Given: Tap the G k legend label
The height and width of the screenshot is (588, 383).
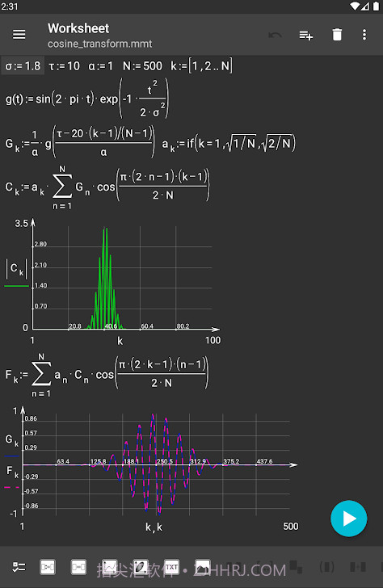Looking at the screenshot, I should [x=11, y=440].
